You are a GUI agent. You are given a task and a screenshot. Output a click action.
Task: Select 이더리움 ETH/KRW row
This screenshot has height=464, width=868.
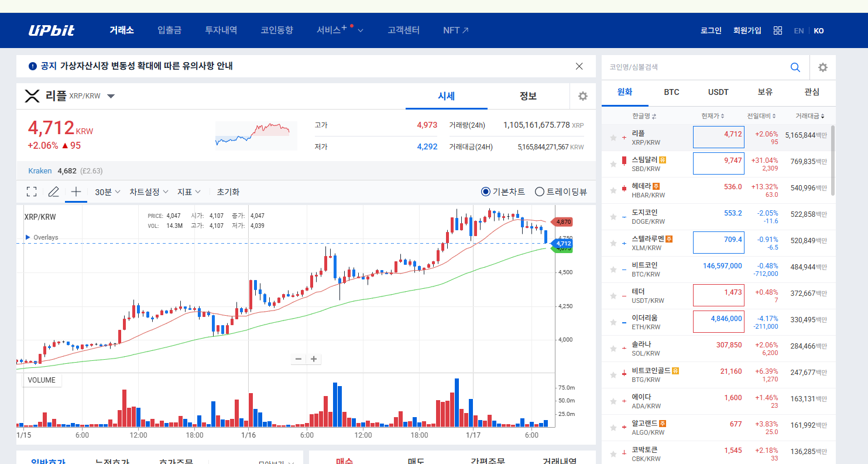[718, 322]
